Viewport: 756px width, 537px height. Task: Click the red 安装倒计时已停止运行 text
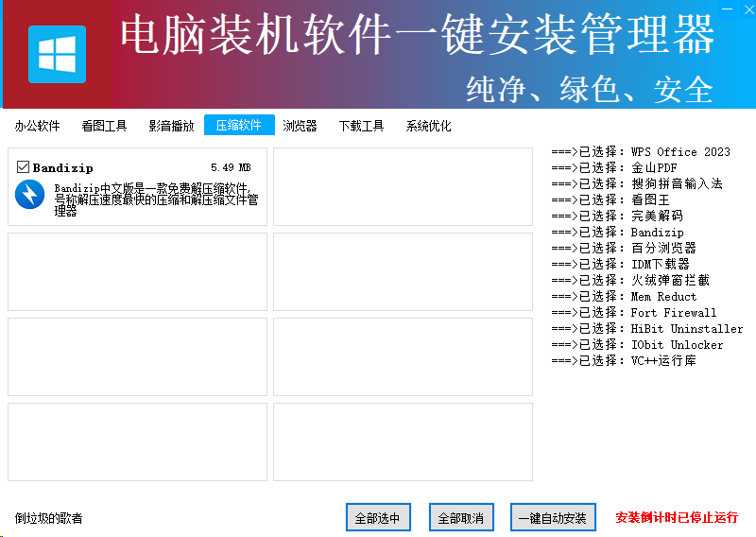click(x=677, y=517)
